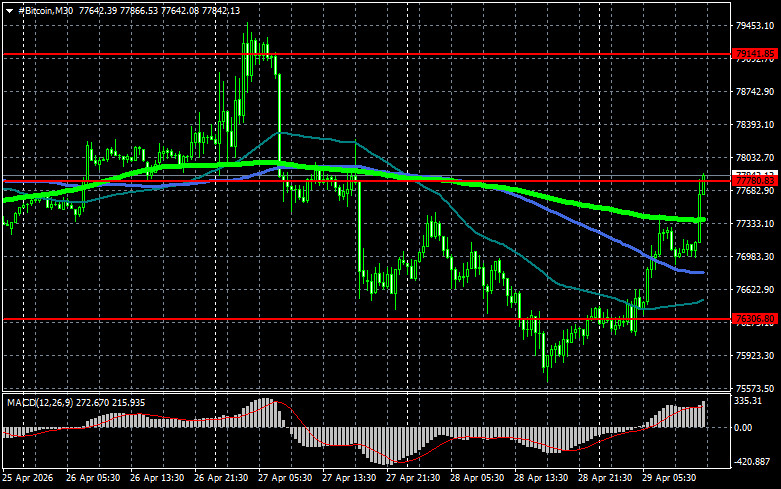Select the #Bitcoin,M30 chart title
Image resolution: width=781 pixels, height=489 pixels.
[x=45, y=10]
